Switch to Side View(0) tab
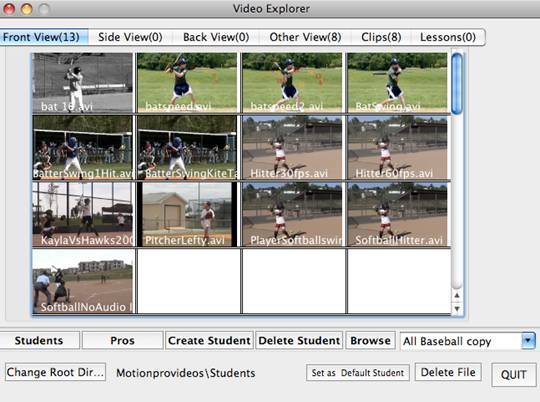 coord(130,37)
